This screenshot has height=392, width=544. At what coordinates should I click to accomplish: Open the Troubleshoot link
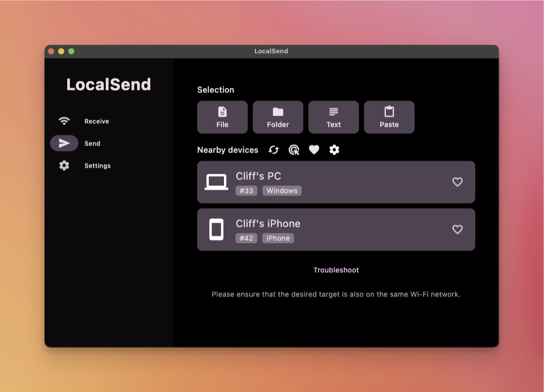tap(336, 270)
